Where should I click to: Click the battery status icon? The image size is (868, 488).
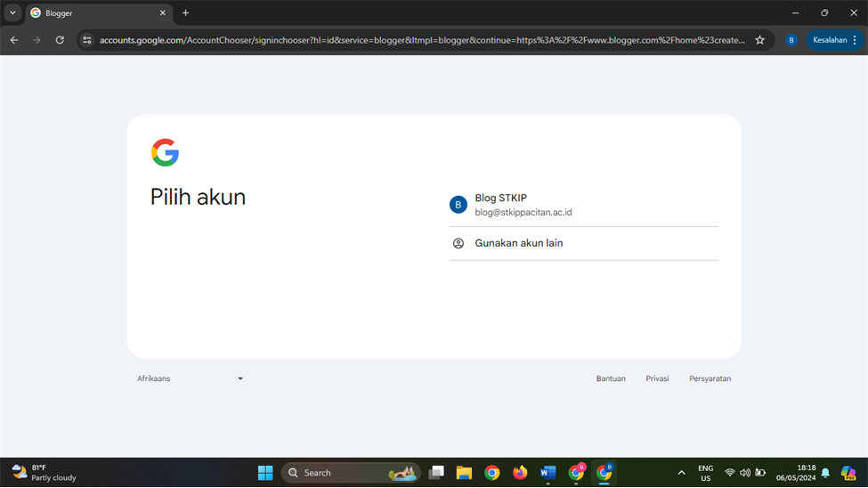pos(760,473)
